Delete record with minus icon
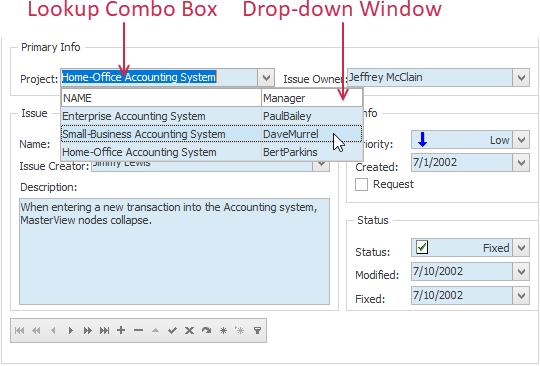540x366 pixels. [138, 331]
